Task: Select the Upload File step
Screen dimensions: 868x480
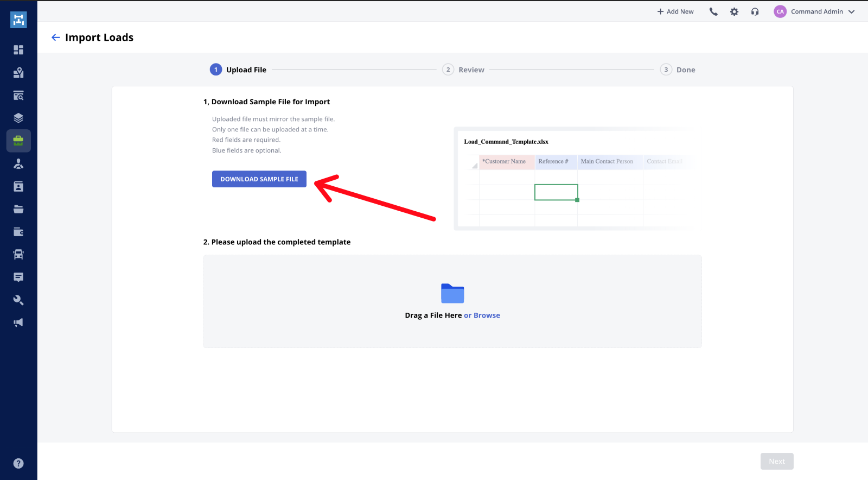Action: point(238,70)
